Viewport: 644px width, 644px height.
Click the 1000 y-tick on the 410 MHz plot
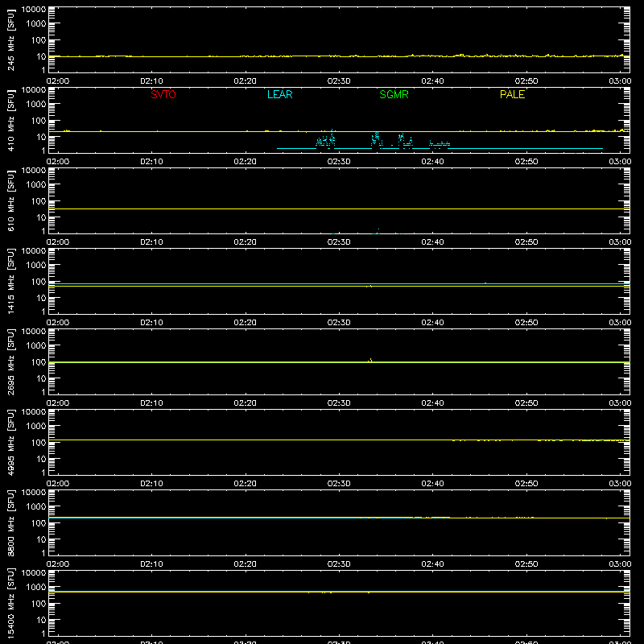pos(36,105)
